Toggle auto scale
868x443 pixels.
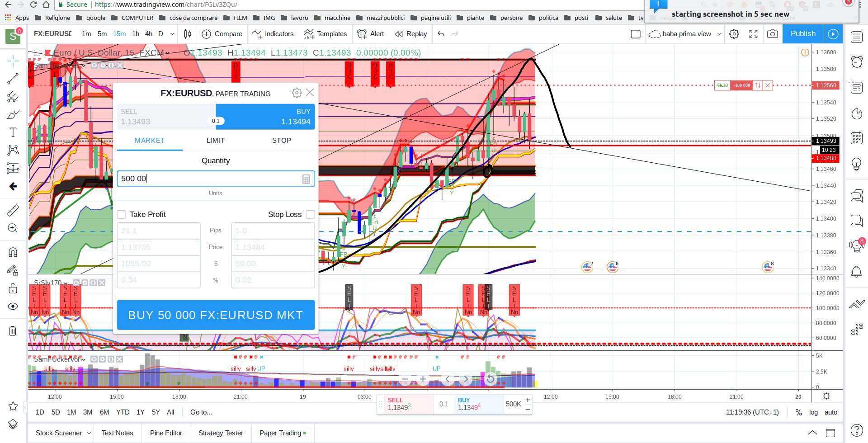coord(831,412)
